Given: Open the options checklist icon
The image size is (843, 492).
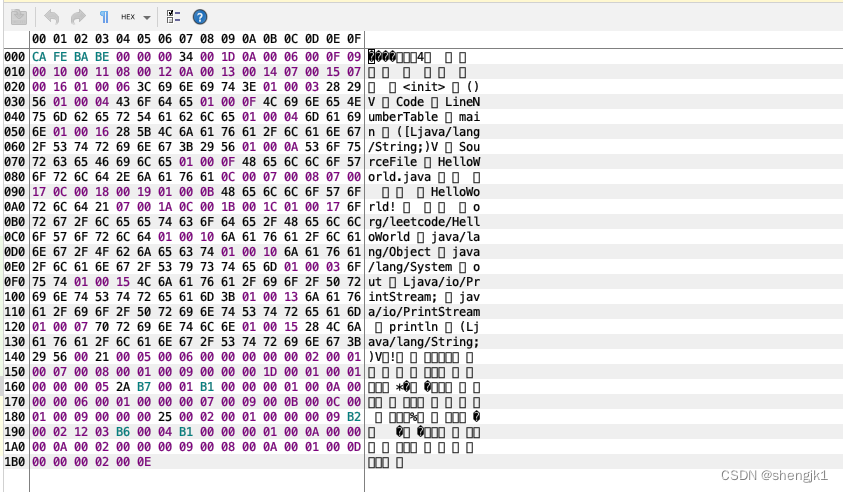Looking at the screenshot, I should pyautogui.click(x=173, y=17).
